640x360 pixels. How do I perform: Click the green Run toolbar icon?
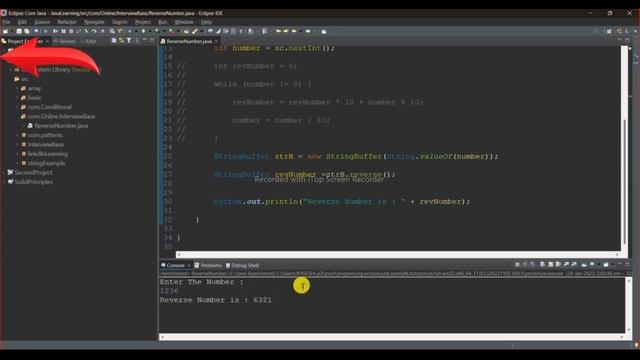(x=143, y=31)
